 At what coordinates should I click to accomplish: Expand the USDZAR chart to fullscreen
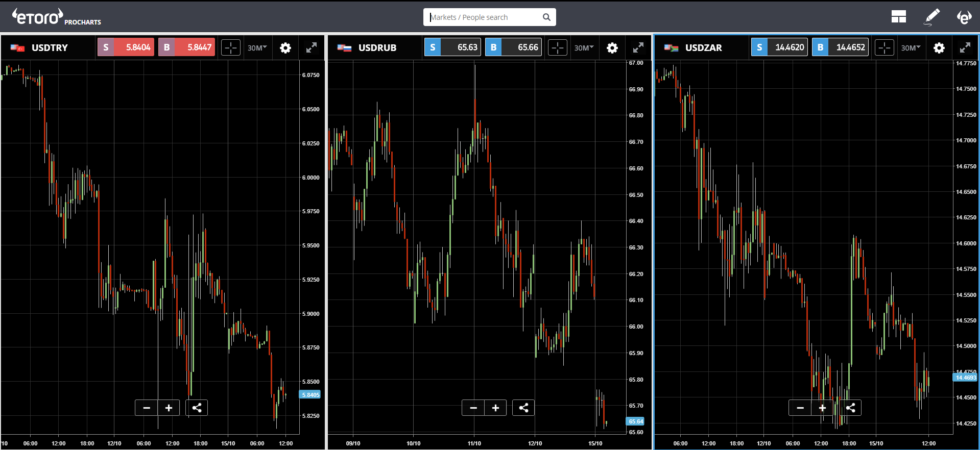tap(965, 47)
